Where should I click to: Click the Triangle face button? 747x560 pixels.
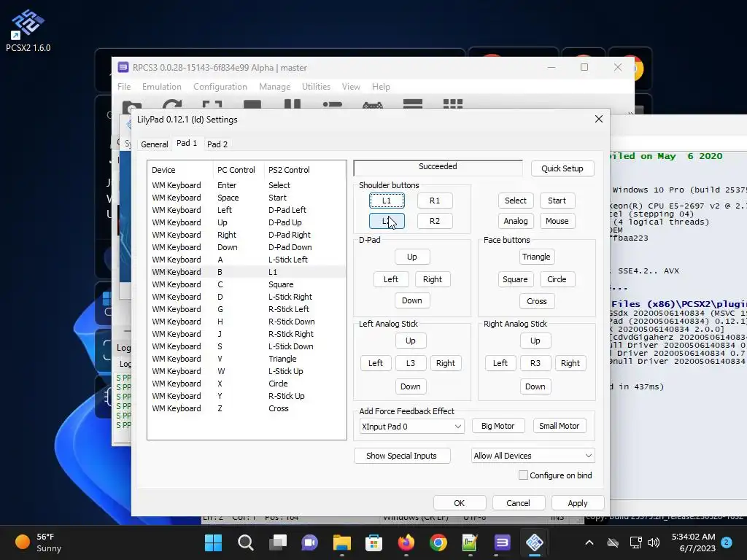point(536,257)
